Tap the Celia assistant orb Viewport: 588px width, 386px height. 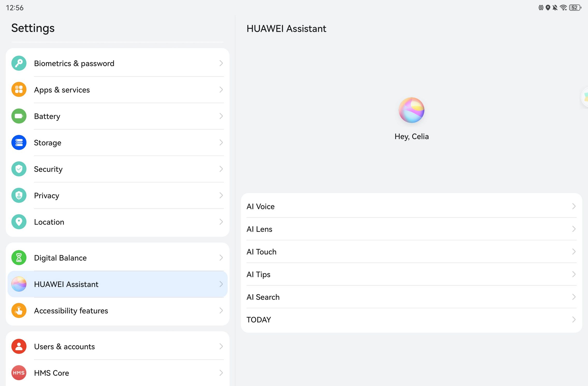pos(411,110)
